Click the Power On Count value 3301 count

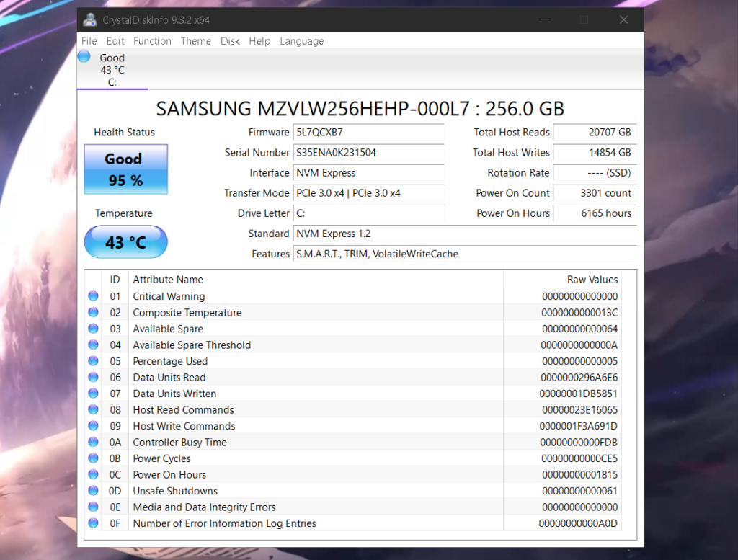point(595,193)
